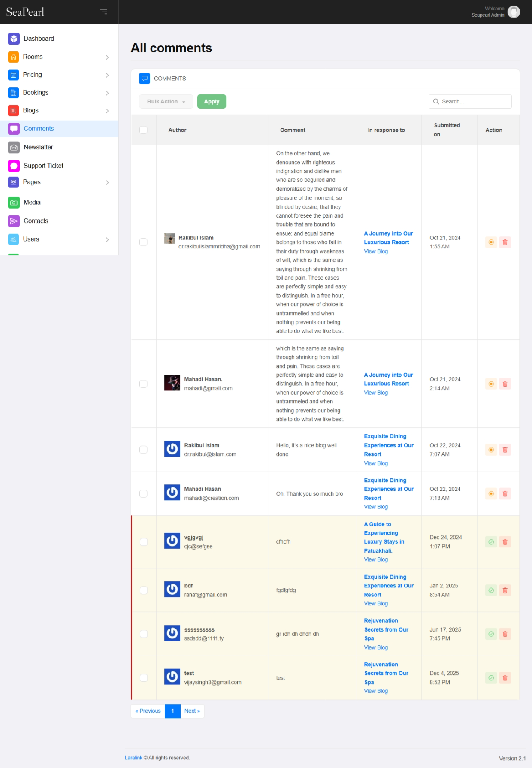The width and height of the screenshot is (532, 768).
Task: Go to Support Ticket in sidebar
Action: coord(43,166)
